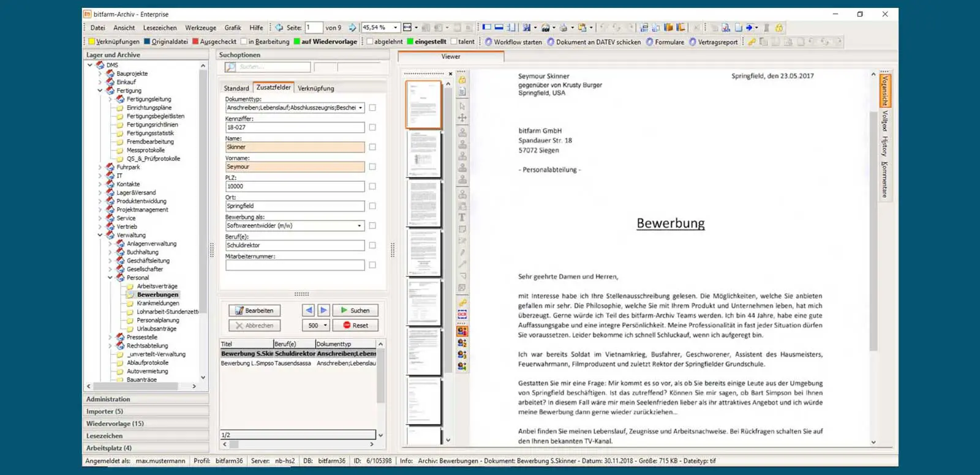Click the lock icon in top toolbar
This screenshot has height=475, width=980.
[x=778, y=28]
